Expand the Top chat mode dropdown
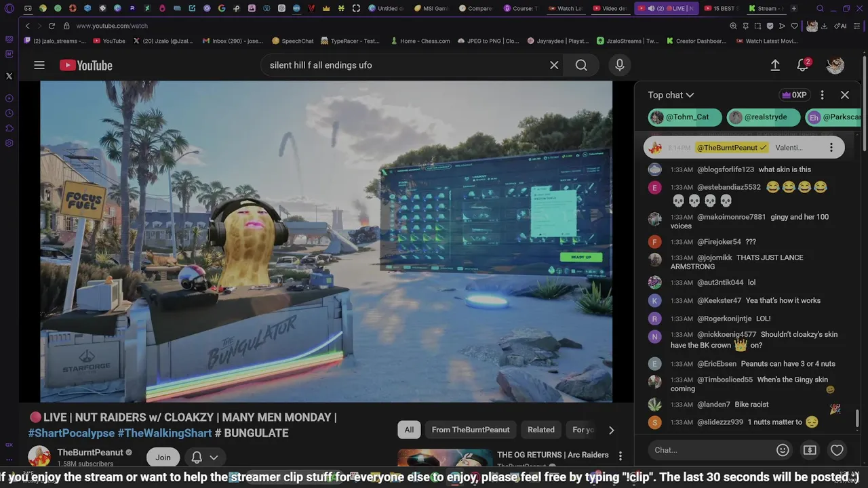This screenshot has height=488, width=868. [x=671, y=95]
